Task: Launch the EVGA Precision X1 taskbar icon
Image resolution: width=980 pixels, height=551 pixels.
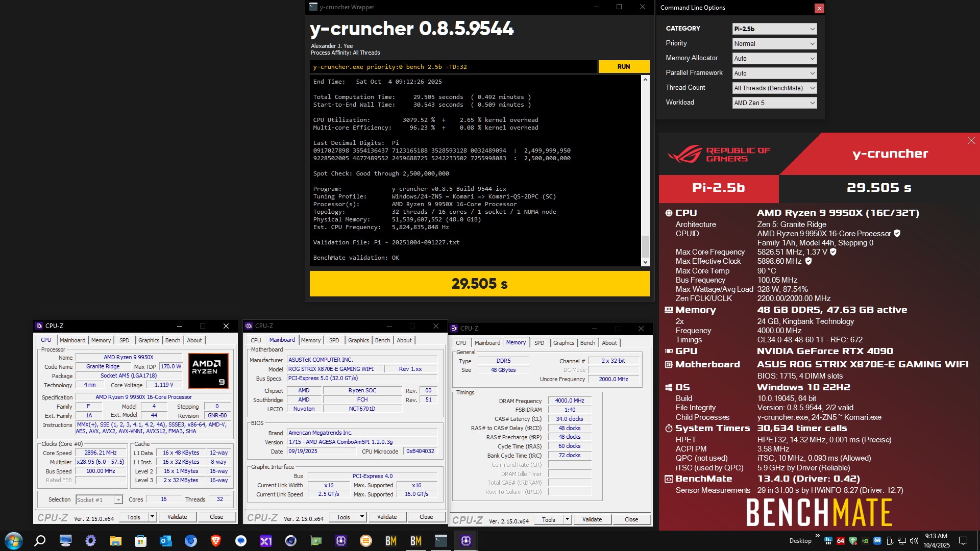Action: pyautogui.click(x=265, y=541)
